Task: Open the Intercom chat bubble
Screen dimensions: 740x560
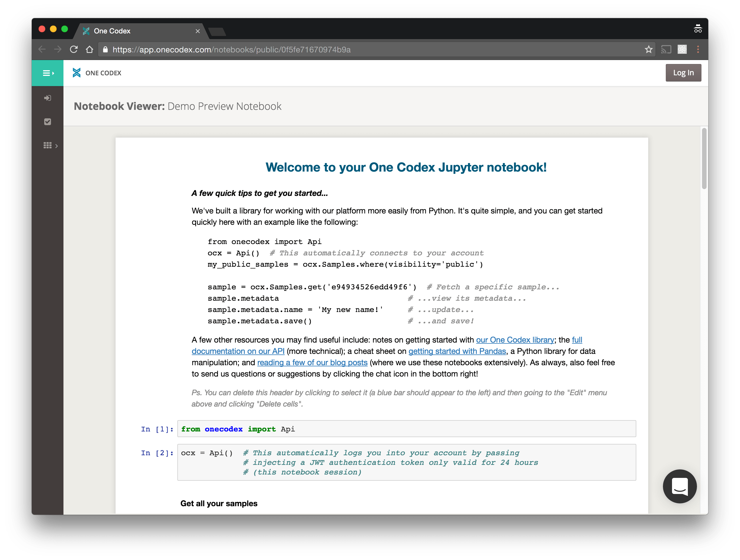Action: click(x=679, y=486)
